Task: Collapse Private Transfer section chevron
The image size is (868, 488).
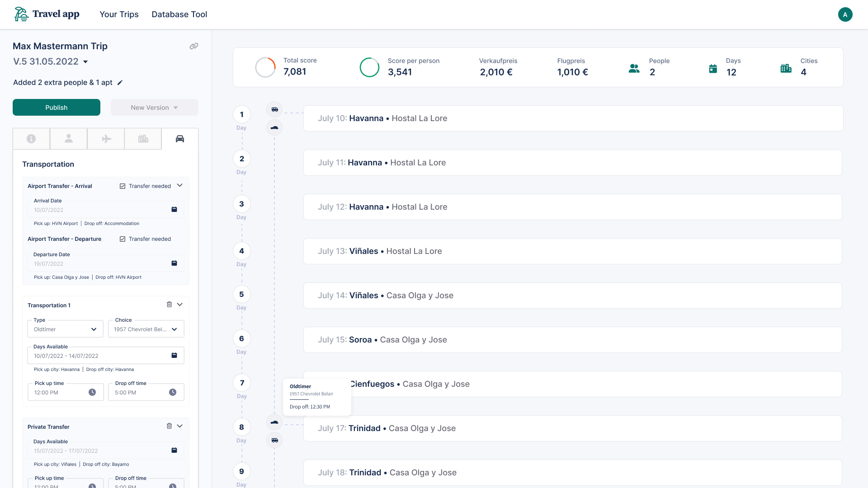Action: (179, 426)
